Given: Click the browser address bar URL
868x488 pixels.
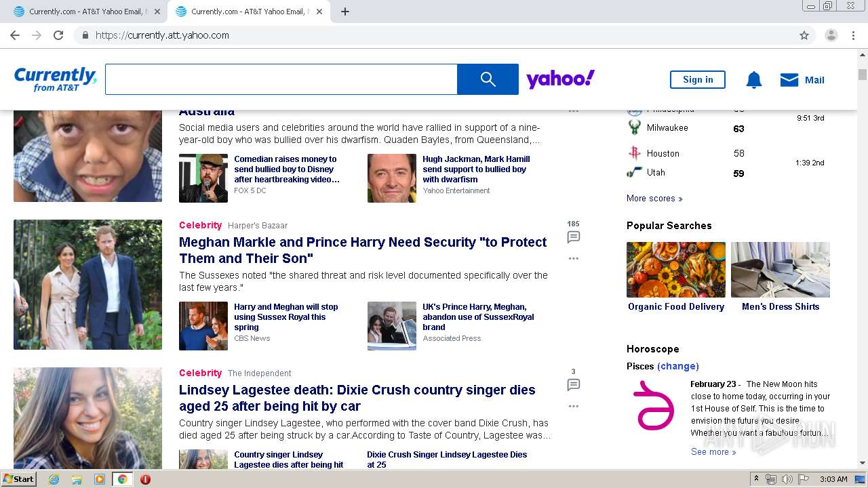Looking at the screenshot, I should 162,35.
